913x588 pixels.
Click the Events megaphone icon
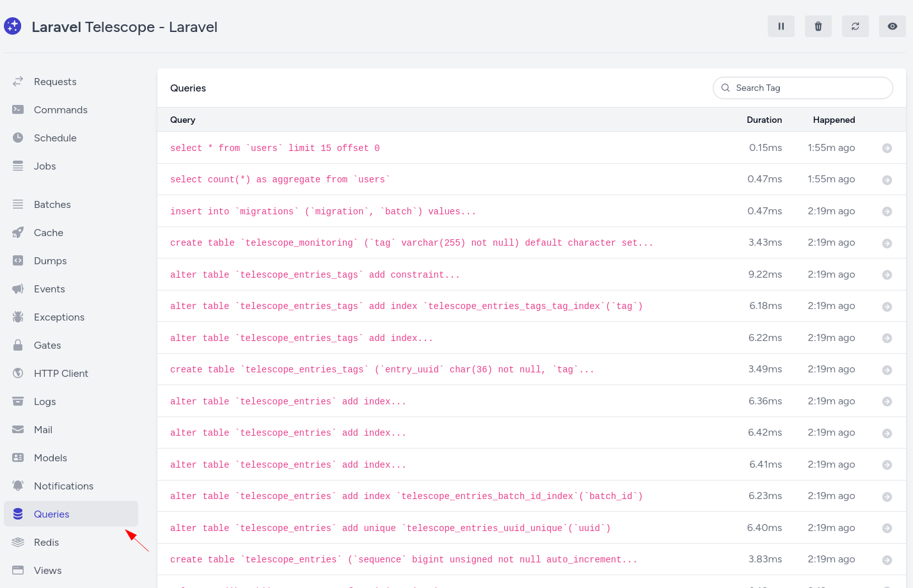[x=18, y=289]
